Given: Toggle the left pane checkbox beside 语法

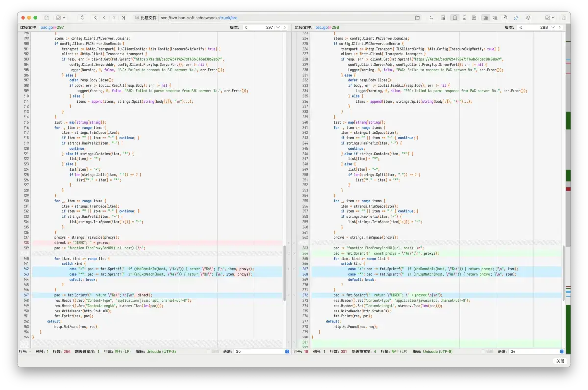Looking at the screenshot, I should [208, 351].
